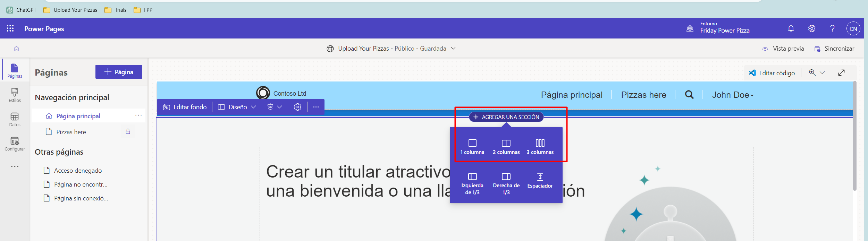The image size is (868, 241).
Task: Open ChatGPT bookmark
Action: [x=21, y=10]
